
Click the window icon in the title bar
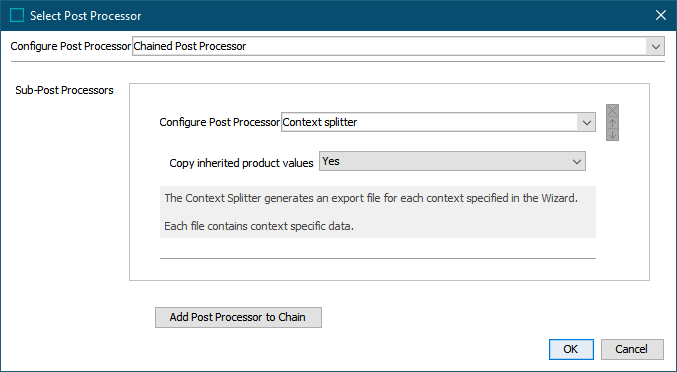[x=17, y=16]
